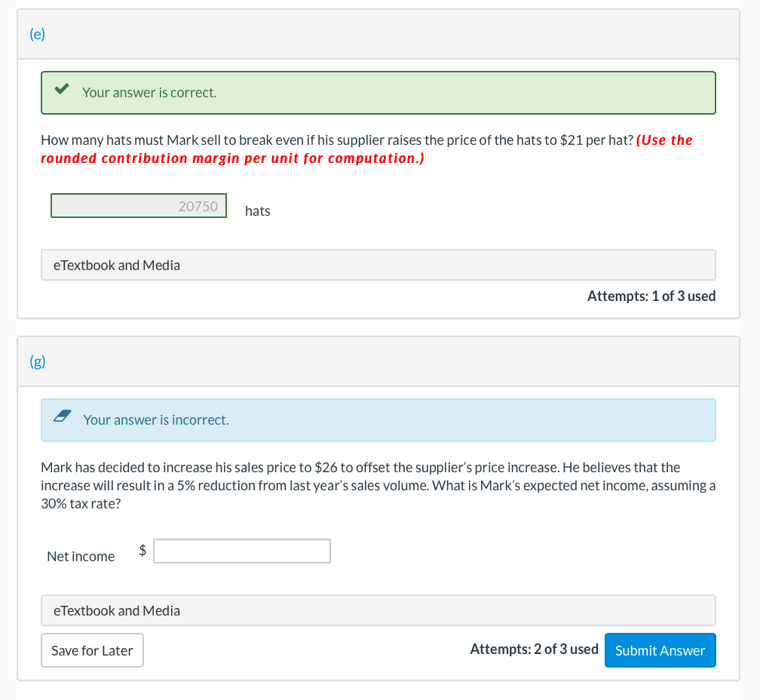This screenshot has width=760, height=700.
Task: Submit the answer for part (g)
Action: click(660, 651)
